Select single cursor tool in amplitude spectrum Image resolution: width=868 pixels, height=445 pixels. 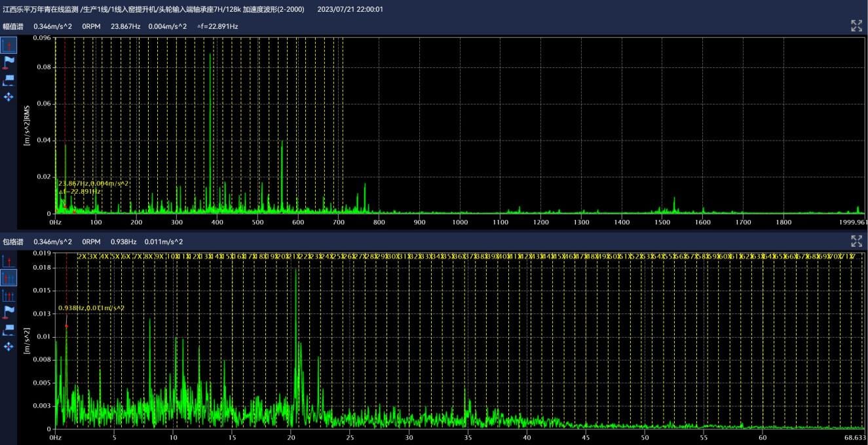pyautogui.click(x=9, y=45)
